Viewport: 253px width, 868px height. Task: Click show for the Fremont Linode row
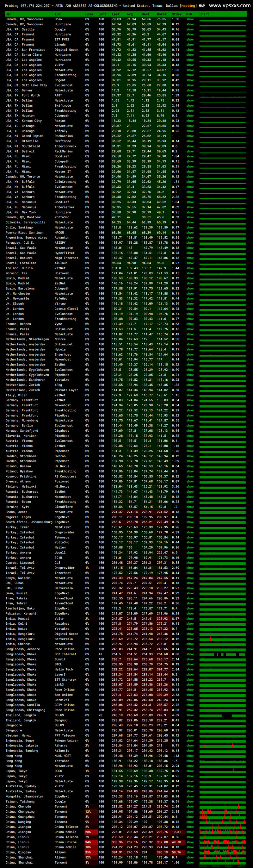coord(190,45)
